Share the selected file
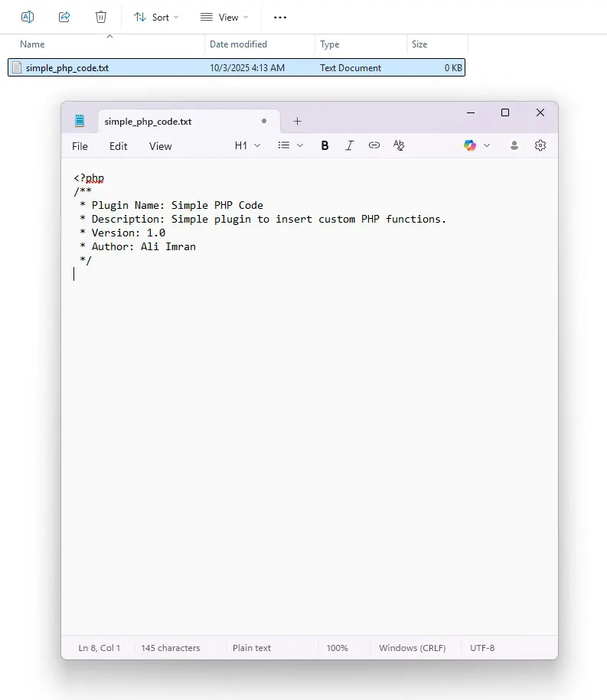Screen dimensions: 607x700 click(x=64, y=17)
